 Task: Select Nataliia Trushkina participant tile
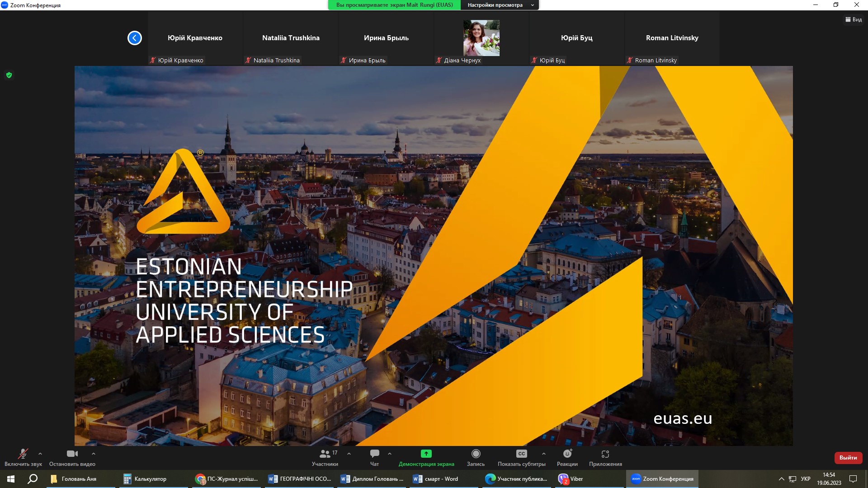[x=291, y=39]
